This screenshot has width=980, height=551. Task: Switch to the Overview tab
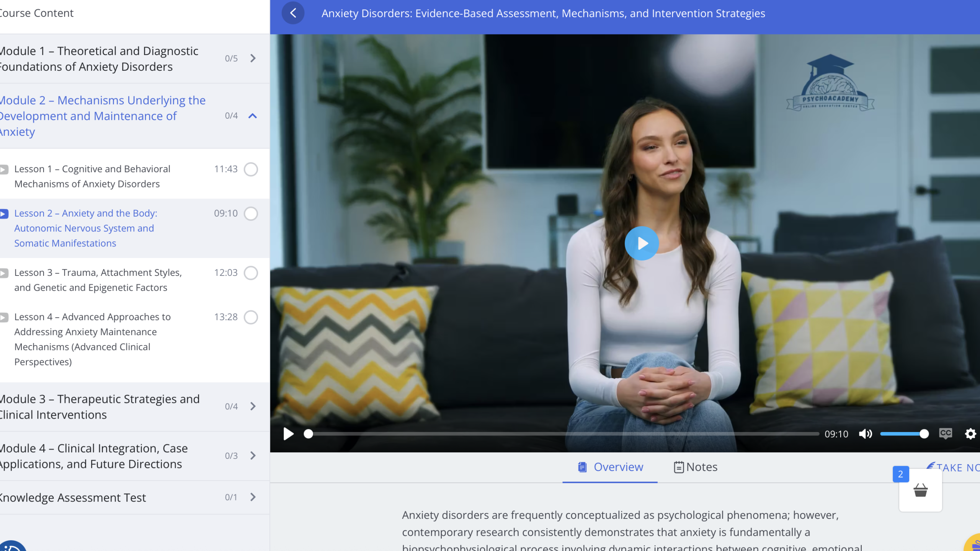[610, 467]
